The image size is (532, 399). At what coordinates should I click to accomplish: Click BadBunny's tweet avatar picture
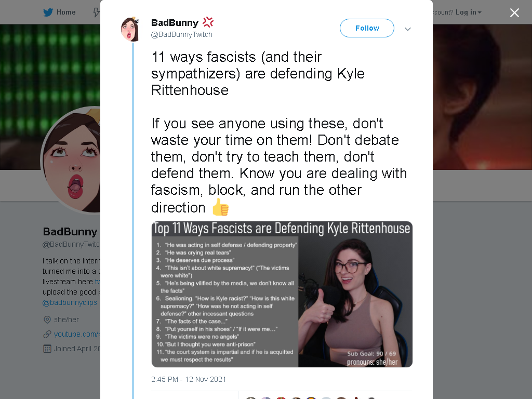tap(130, 29)
